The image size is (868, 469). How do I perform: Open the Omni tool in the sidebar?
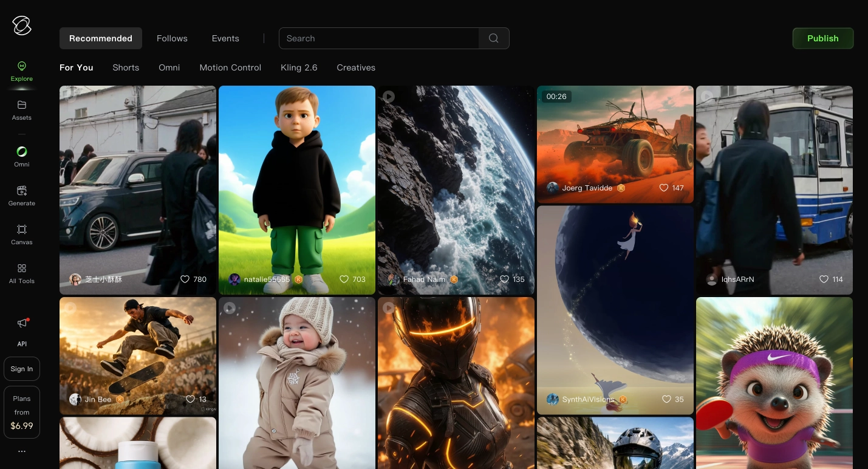click(x=22, y=157)
